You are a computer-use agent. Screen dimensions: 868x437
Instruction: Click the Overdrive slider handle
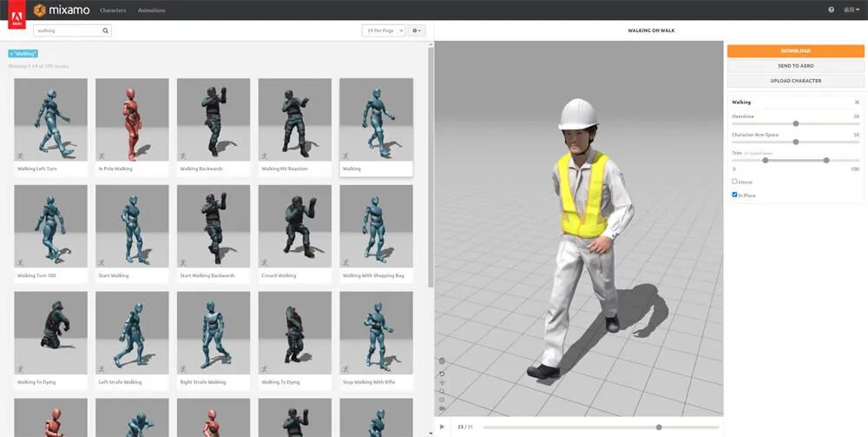coord(796,123)
